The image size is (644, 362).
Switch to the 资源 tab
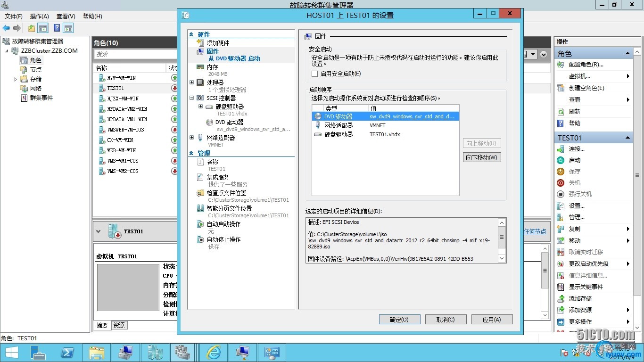point(119,325)
